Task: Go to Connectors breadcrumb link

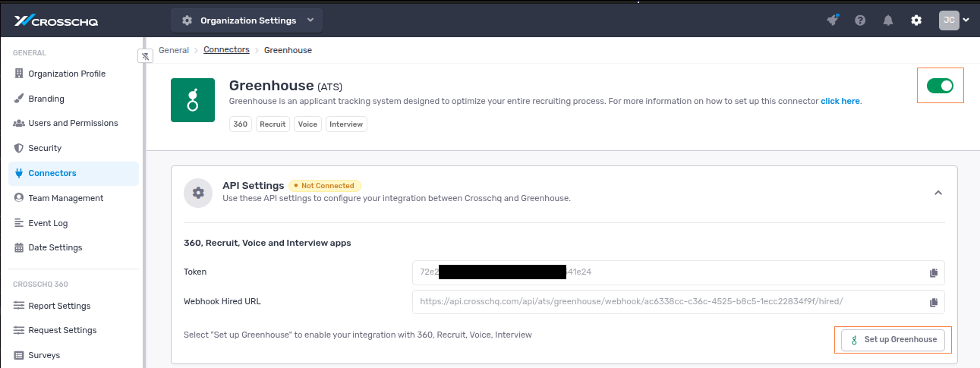Action: pos(226,50)
